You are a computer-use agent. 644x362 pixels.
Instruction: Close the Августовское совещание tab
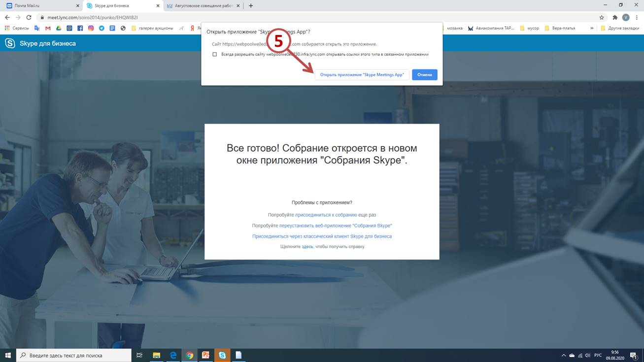click(x=238, y=6)
